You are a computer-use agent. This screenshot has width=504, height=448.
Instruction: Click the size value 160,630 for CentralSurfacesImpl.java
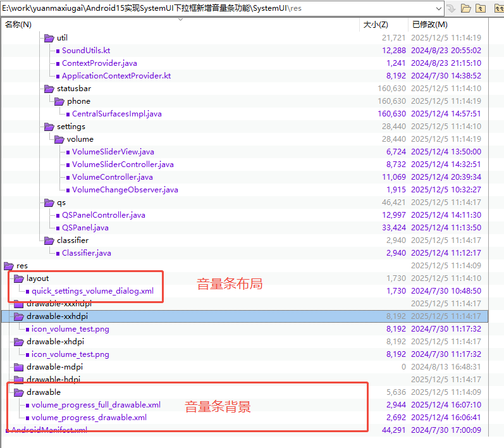pos(391,114)
